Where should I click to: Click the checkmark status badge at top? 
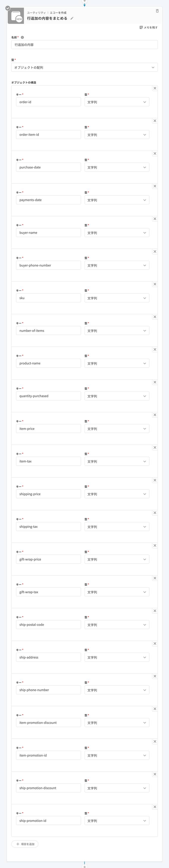click(x=8, y=8)
